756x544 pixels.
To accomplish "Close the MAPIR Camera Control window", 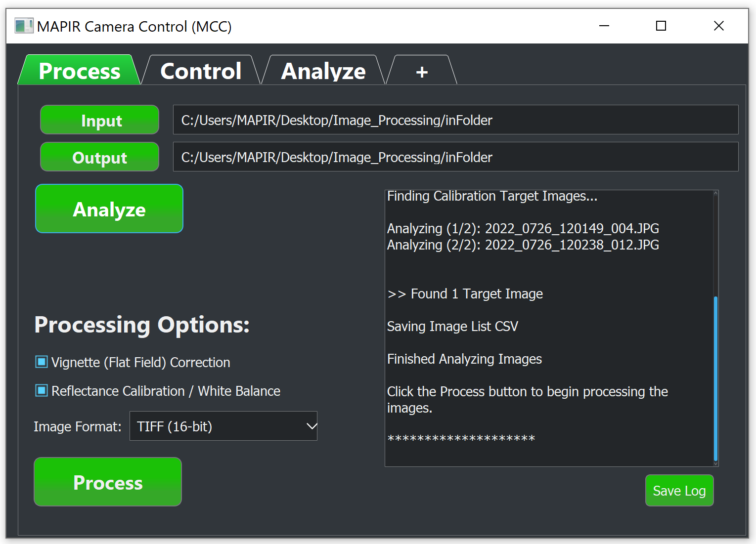I will coord(718,26).
